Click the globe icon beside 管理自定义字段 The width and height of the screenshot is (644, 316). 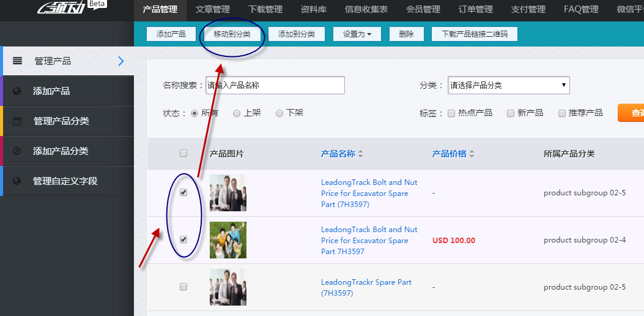click(x=17, y=181)
